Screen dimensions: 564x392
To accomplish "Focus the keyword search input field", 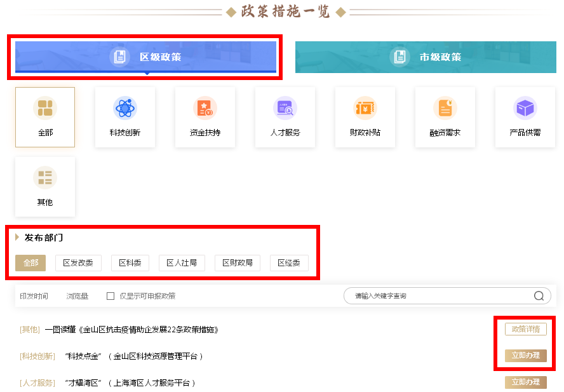I will tap(438, 296).
